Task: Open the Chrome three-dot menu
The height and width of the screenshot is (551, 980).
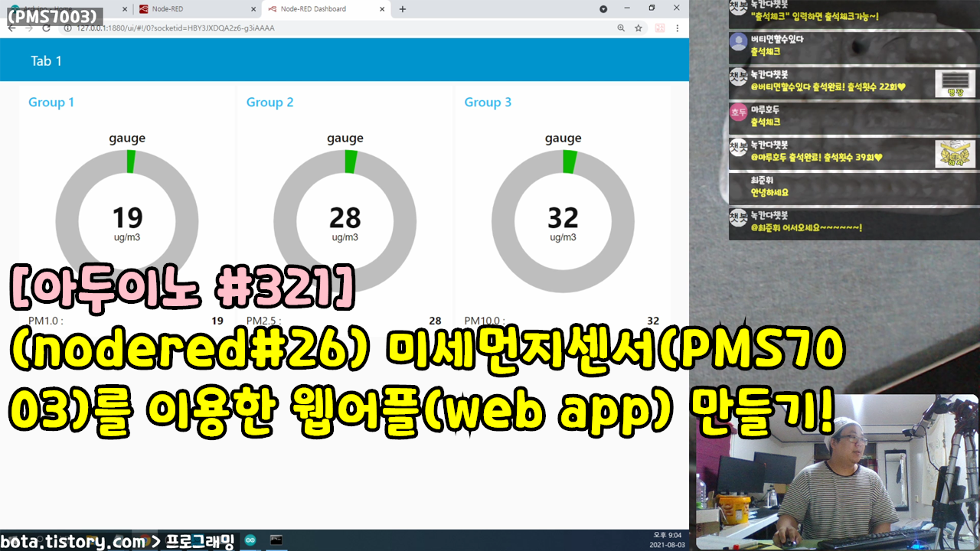Action: [677, 28]
